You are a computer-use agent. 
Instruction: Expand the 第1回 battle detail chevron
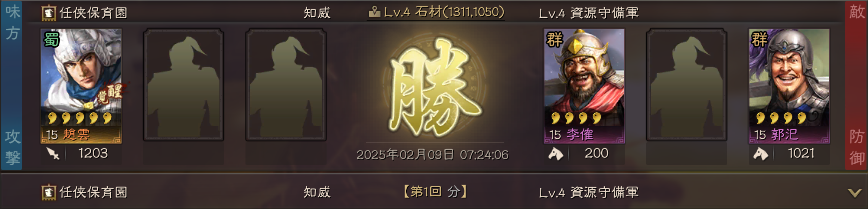(854, 192)
